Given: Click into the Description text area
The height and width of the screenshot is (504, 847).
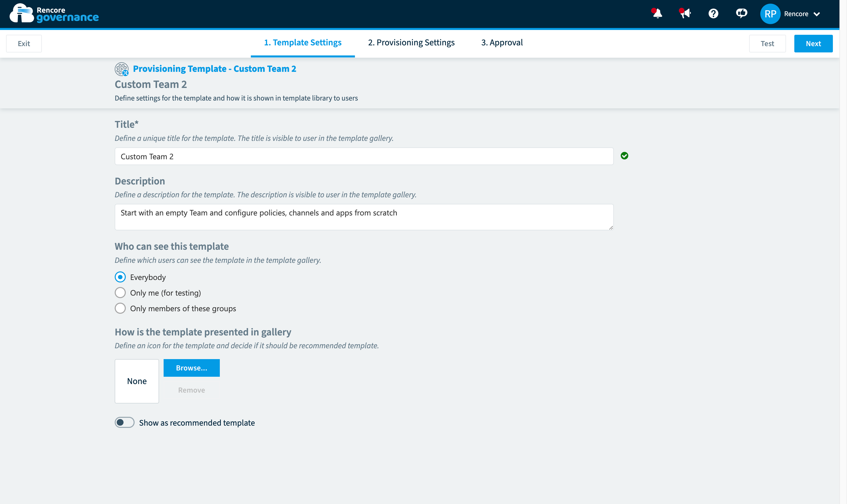Looking at the screenshot, I should coord(364,217).
